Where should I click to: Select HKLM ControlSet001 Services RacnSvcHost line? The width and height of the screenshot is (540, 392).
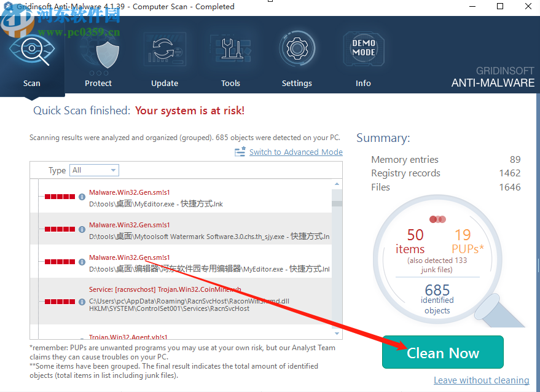click(169, 308)
